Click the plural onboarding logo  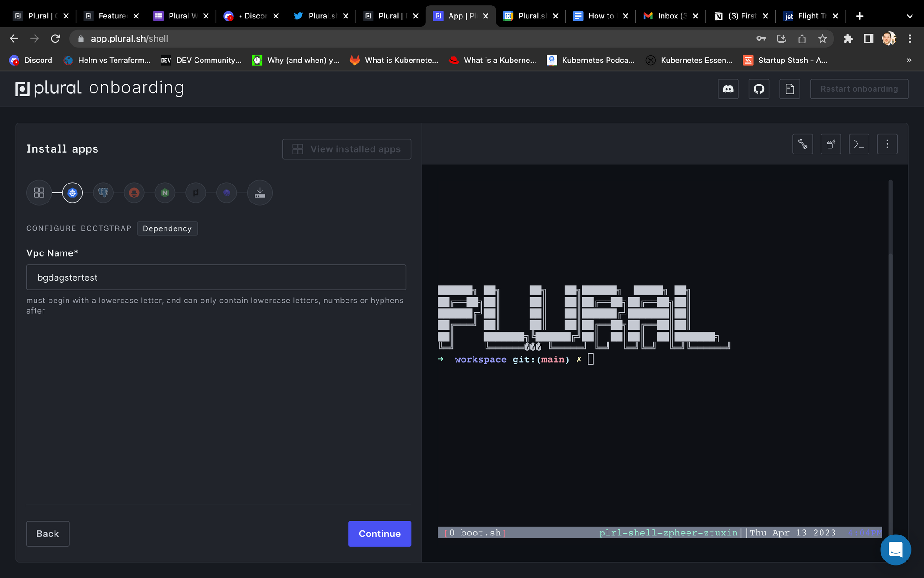click(x=100, y=88)
